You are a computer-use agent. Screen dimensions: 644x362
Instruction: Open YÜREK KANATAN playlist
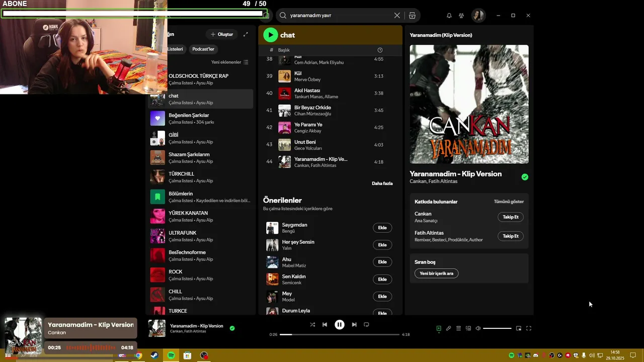click(x=201, y=216)
